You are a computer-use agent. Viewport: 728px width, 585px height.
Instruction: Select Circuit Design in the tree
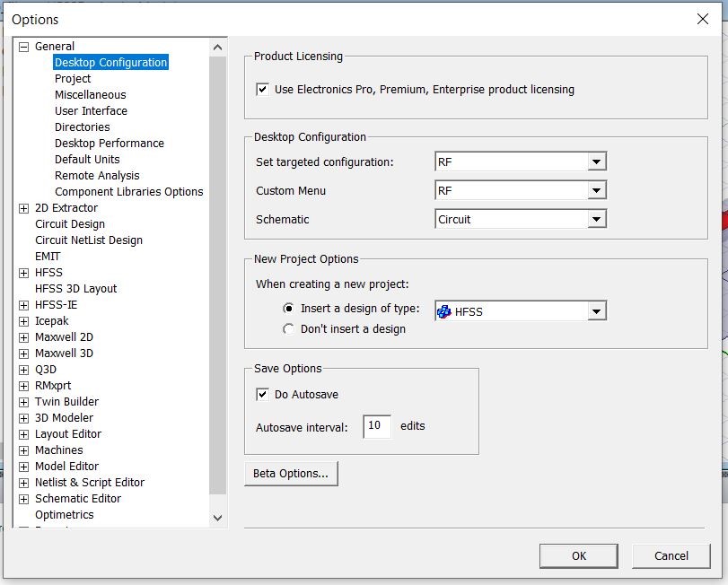tap(70, 224)
